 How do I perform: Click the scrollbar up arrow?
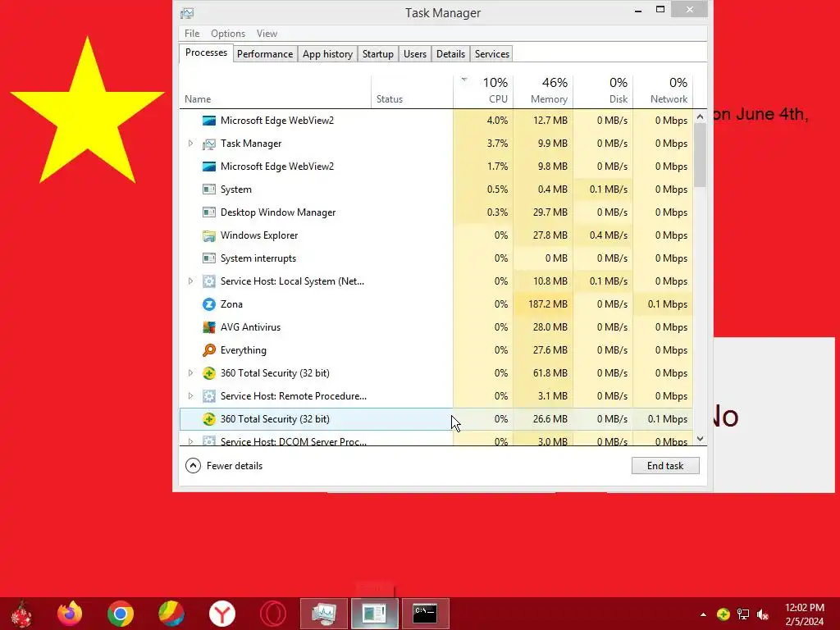701,116
